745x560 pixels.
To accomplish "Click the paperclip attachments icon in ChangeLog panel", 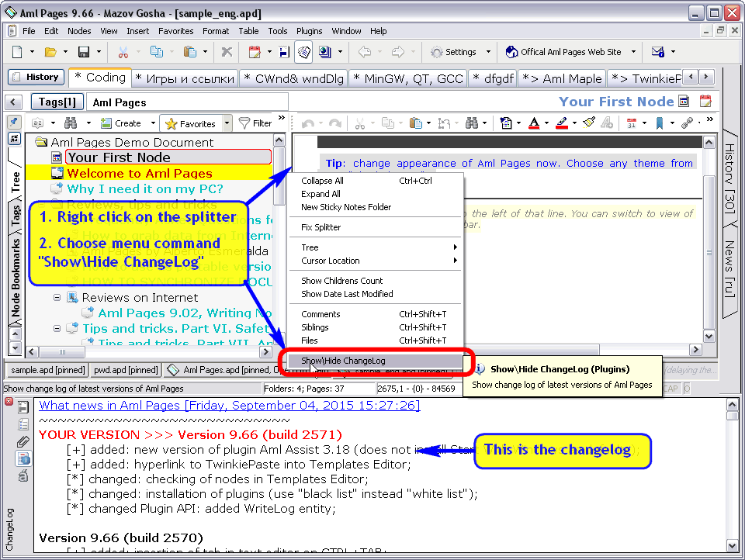I will [x=23, y=442].
